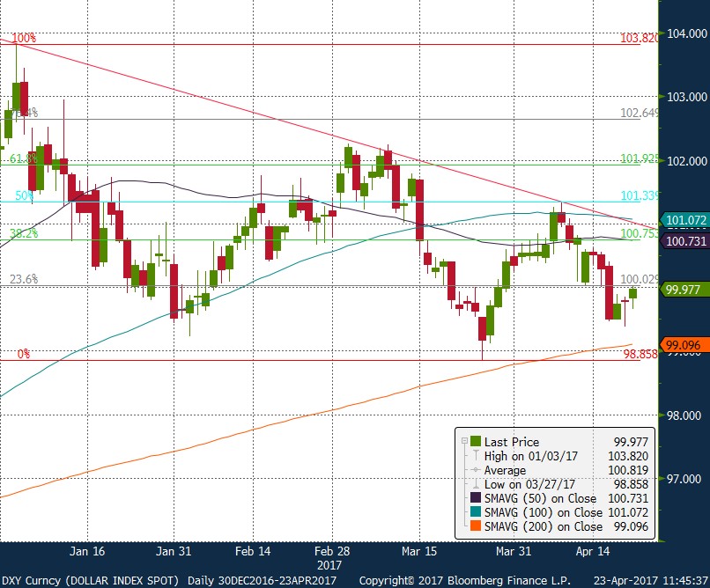Select the High marker icon in legend
The width and height of the screenshot is (710, 588).
point(476,456)
